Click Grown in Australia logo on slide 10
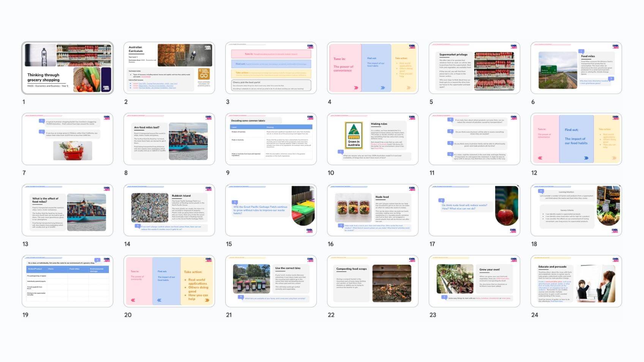Viewport: 644px width, 362px height. (354, 135)
